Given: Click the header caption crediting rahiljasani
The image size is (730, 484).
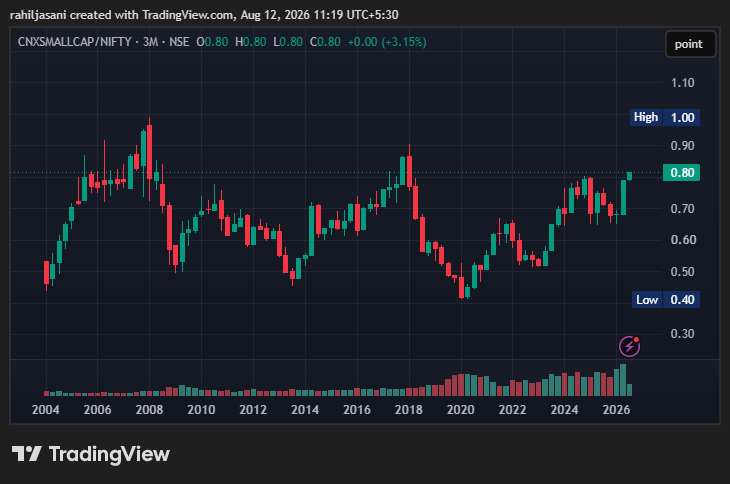Looking at the screenshot, I should click(204, 15).
